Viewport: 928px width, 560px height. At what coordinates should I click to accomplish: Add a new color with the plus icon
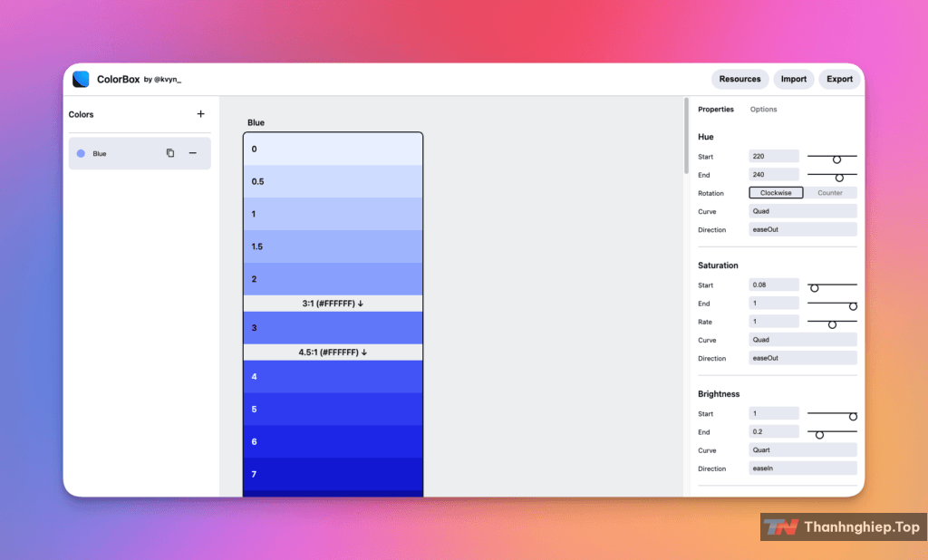(200, 113)
